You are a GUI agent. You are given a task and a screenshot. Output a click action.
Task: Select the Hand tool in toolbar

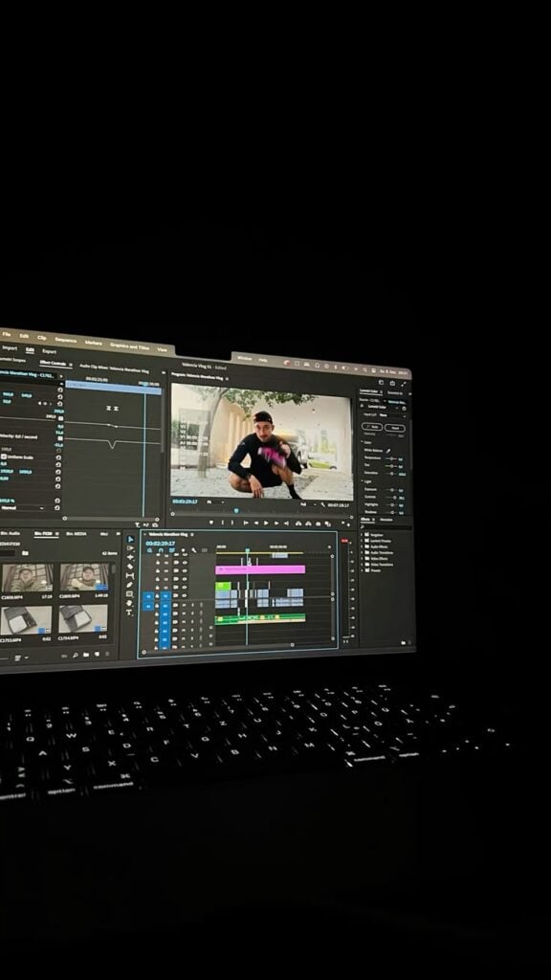(x=129, y=603)
